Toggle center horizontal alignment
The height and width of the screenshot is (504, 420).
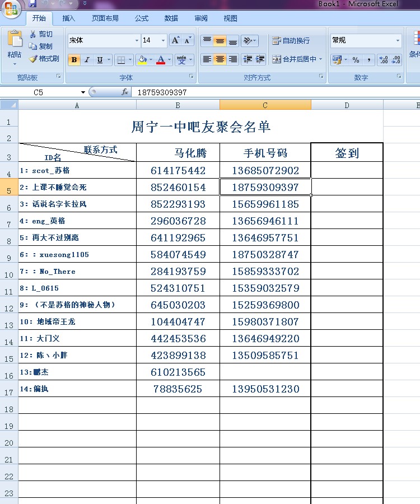coord(220,59)
